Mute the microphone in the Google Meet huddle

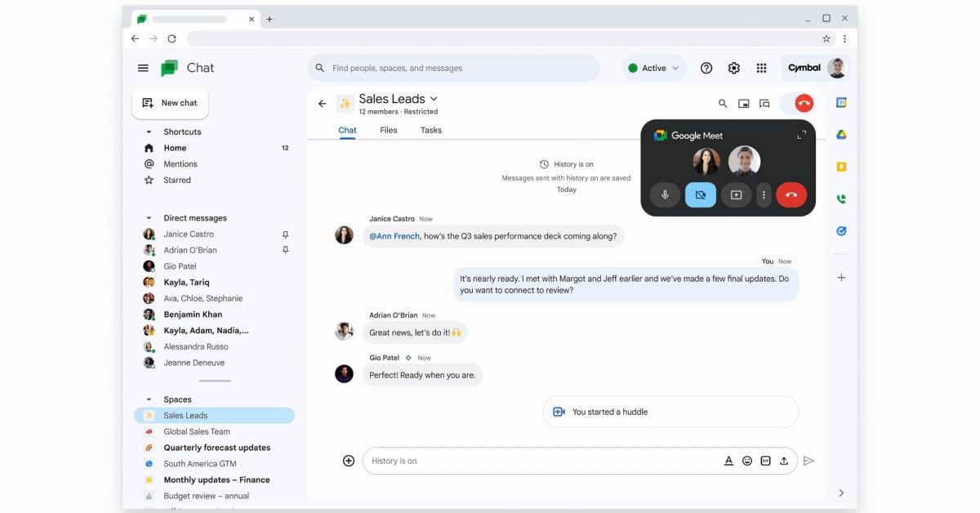click(x=665, y=194)
